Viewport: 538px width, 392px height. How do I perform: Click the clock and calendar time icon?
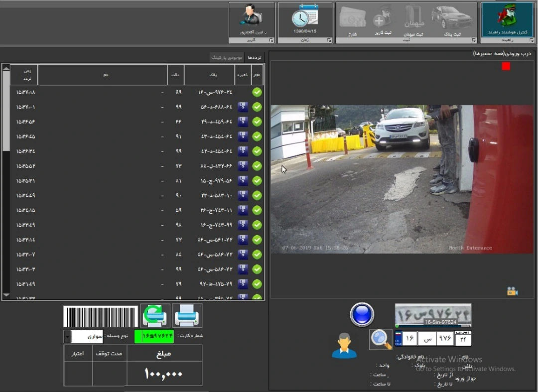pyautogui.click(x=305, y=17)
